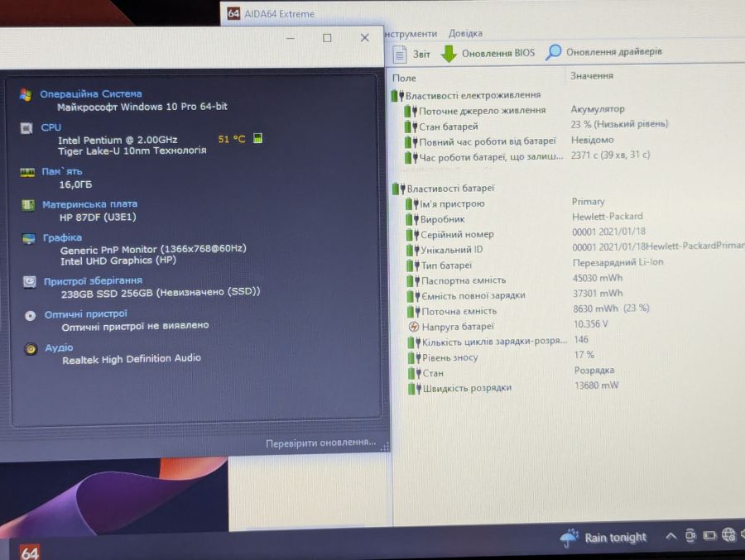Screen dimensions: 745x560
Task: Click Оновлення BIOS toolbar button
Action: (488, 53)
